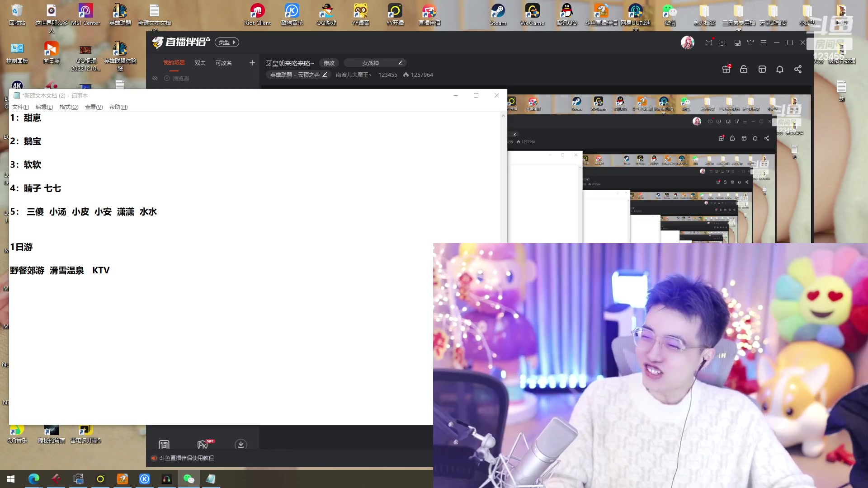Switch to the 双击 scene tab

coord(200,63)
